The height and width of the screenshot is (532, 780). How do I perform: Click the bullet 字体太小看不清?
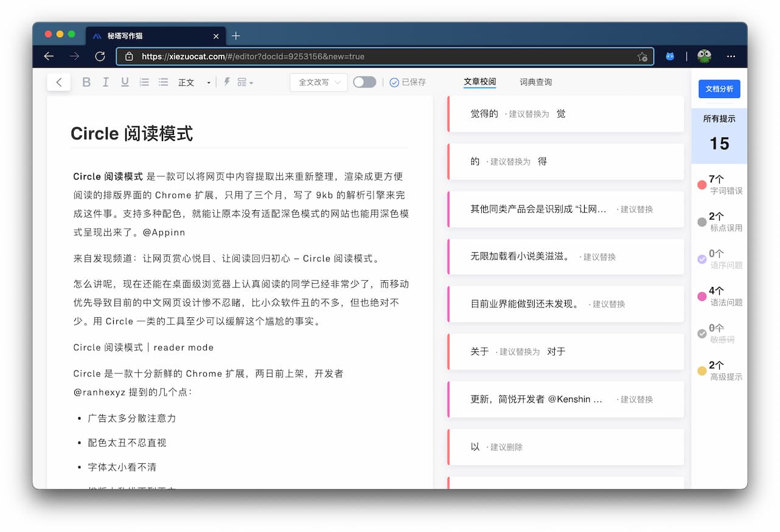coord(122,467)
